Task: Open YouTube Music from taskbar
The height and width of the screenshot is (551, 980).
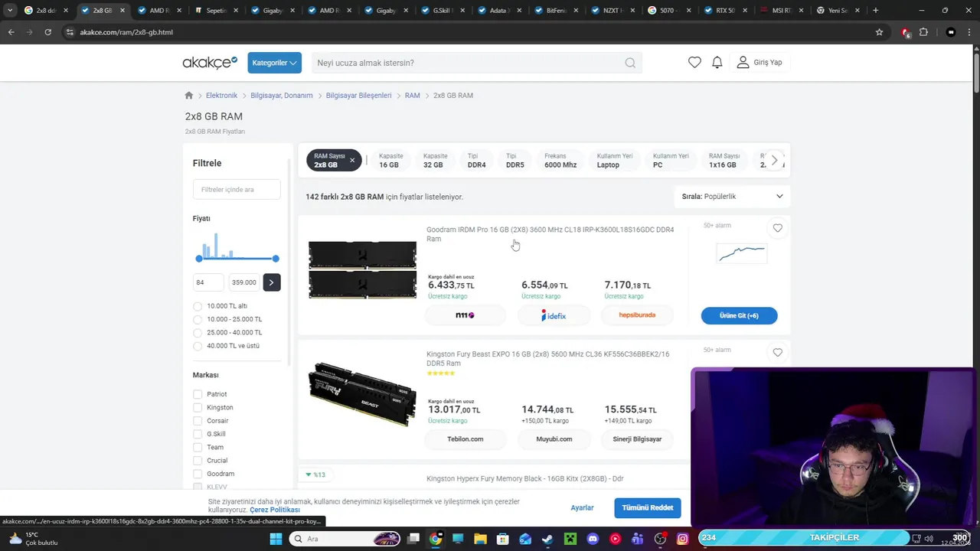Action: 616,539
